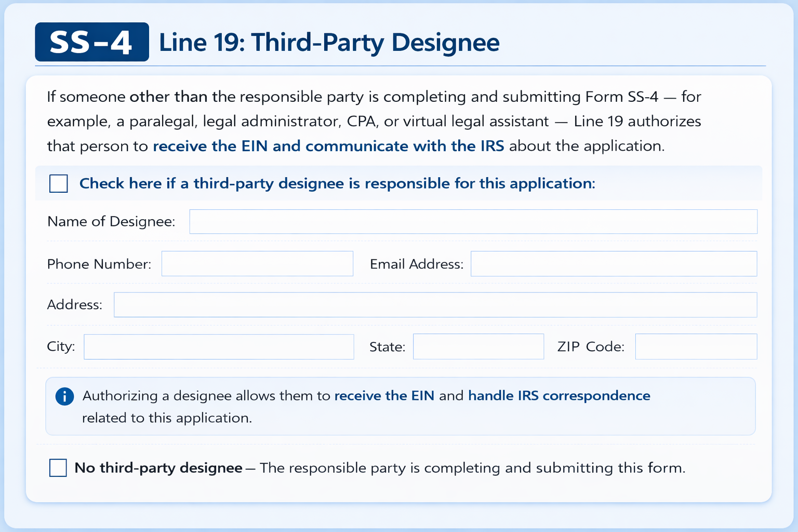Click the authorization note box
Viewport: 798px width, 532px height.
[400, 406]
